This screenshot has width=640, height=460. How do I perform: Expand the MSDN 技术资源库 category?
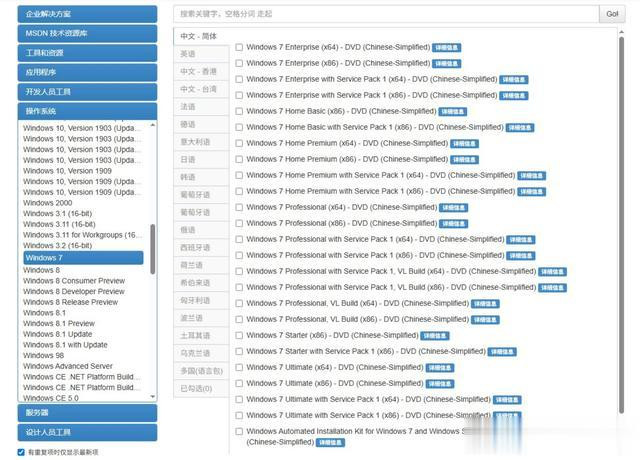[87, 33]
